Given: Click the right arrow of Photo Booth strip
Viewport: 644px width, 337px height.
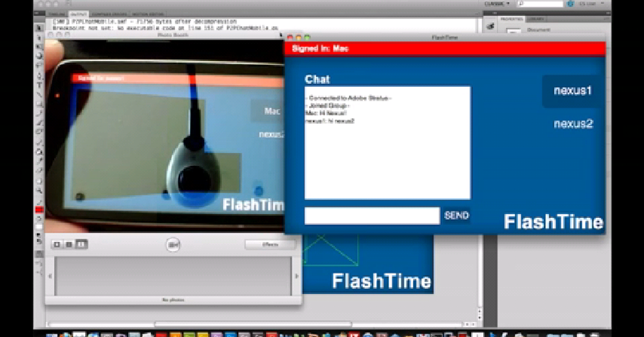Looking at the screenshot, I should [x=296, y=276].
